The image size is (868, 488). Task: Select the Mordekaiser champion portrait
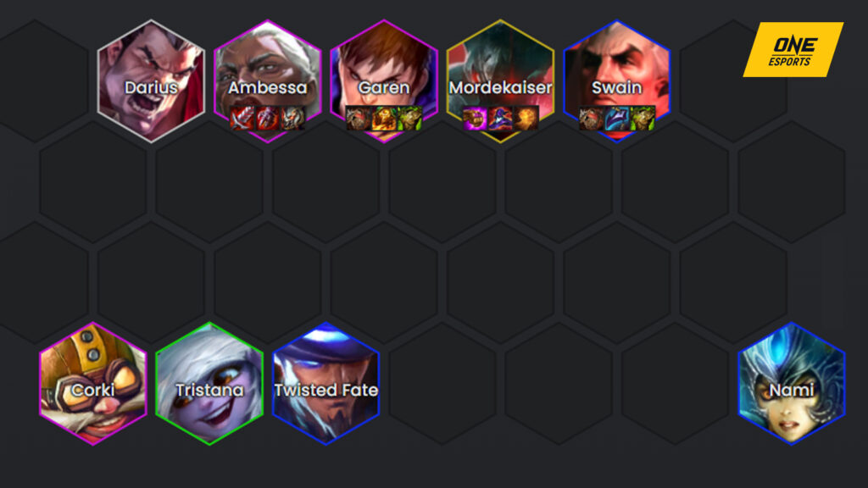point(500,81)
